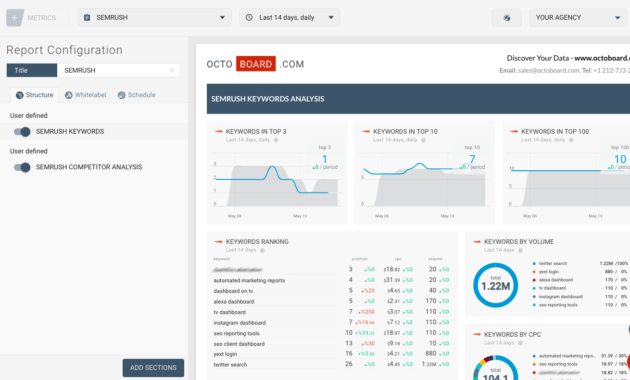Switch to the Structure tab

click(x=35, y=95)
